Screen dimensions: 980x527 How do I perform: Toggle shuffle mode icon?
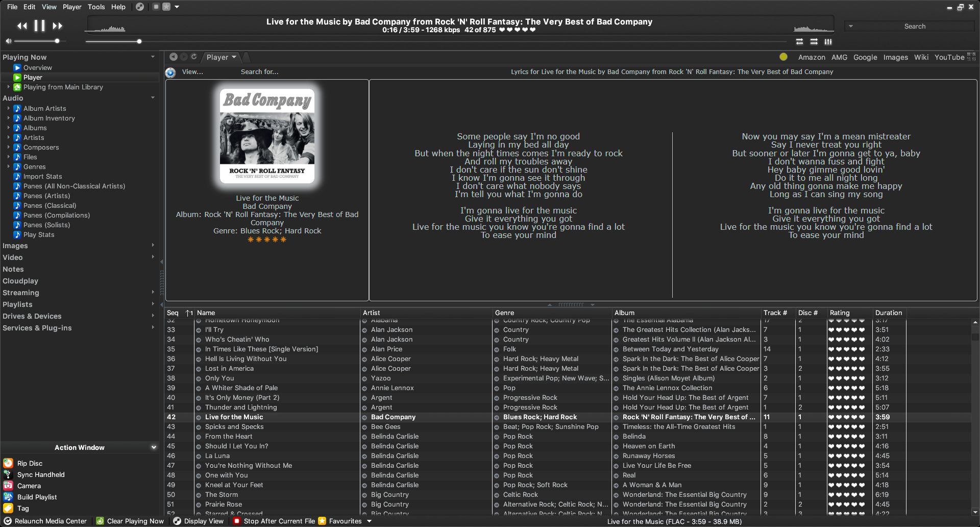814,41
